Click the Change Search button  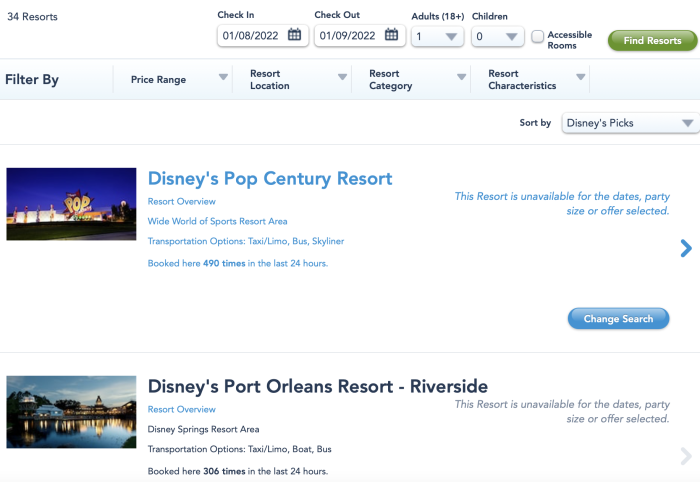618,319
